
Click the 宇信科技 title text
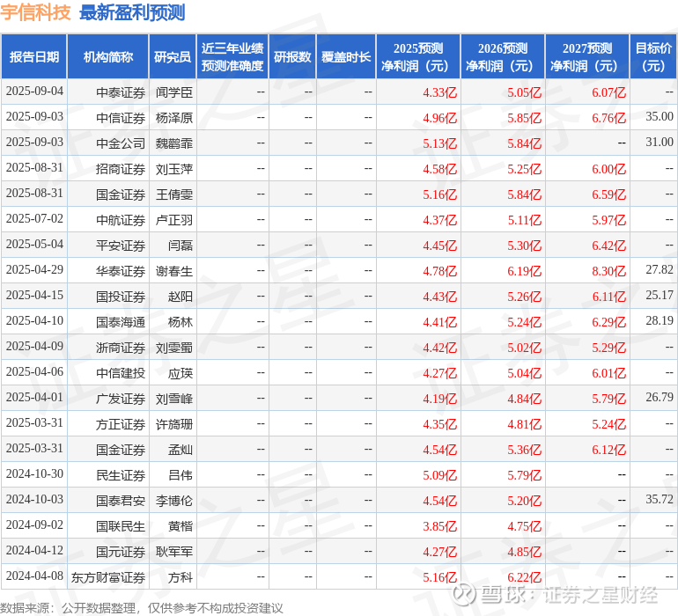[x=35, y=12]
